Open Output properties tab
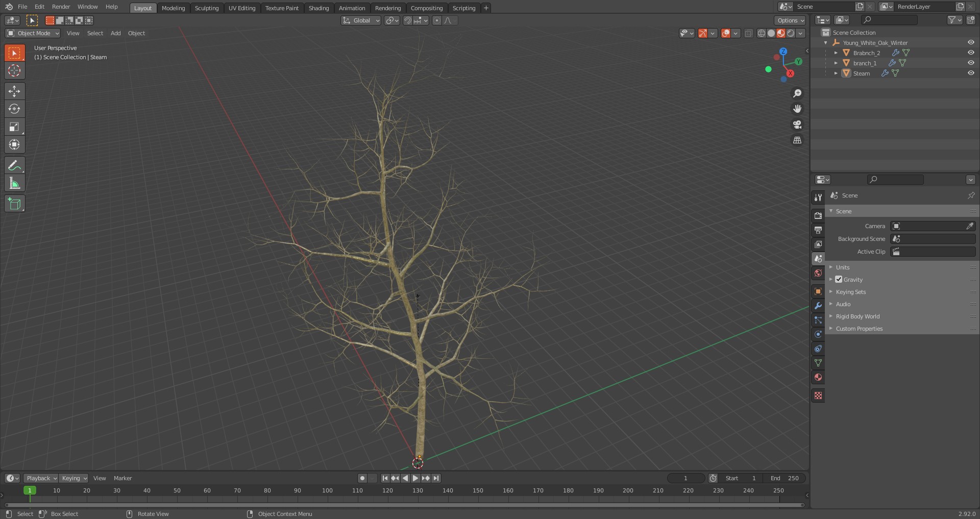The width and height of the screenshot is (980, 519). 818,230
